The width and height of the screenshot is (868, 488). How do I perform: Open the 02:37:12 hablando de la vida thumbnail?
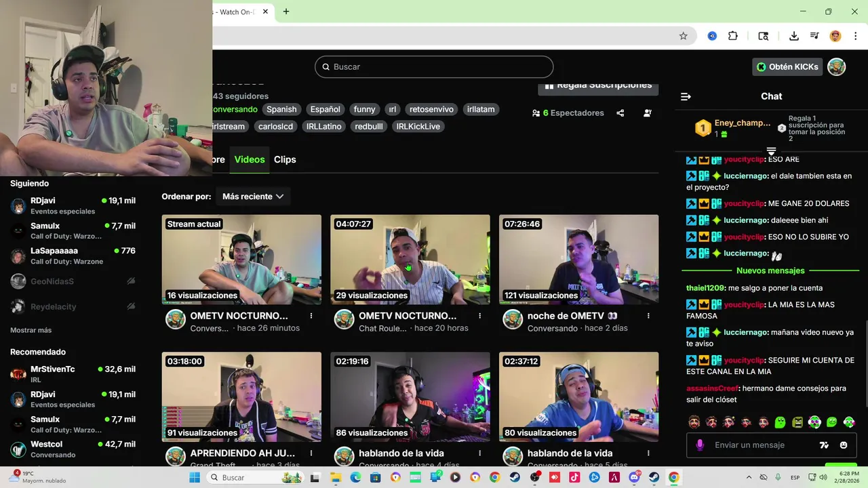coord(578,396)
